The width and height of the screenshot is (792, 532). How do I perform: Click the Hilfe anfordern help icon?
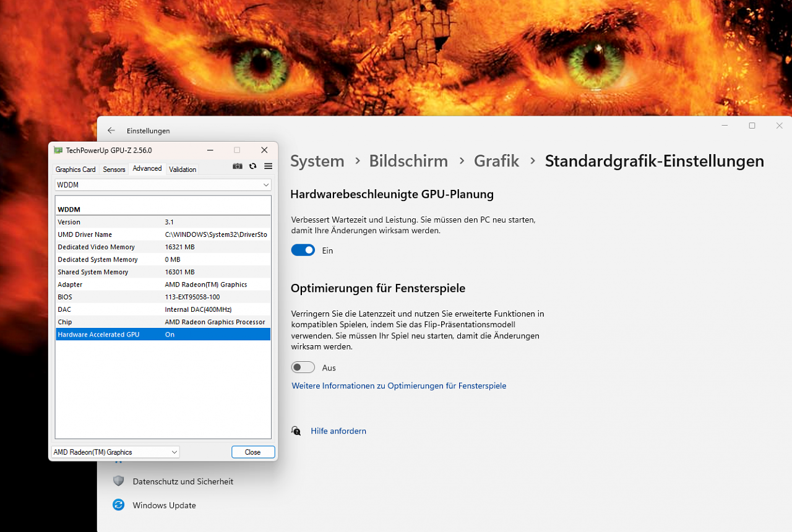(x=296, y=431)
